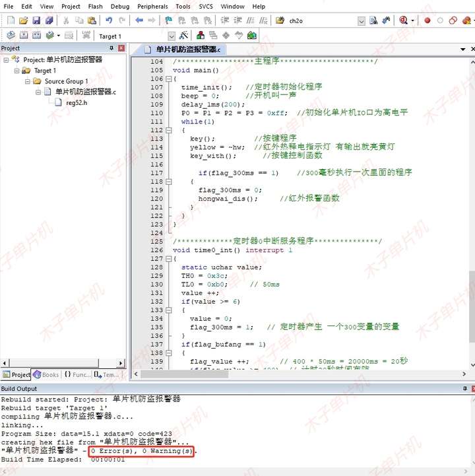
Task: Open the debug session dropdown arrow
Action: coord(412,20)
